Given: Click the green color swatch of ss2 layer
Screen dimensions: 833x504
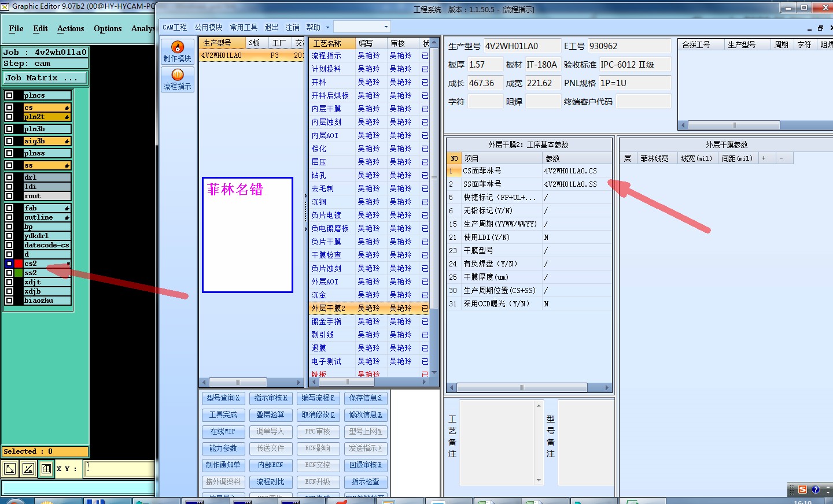Looking at the screenshot, I should pos(19,273).
